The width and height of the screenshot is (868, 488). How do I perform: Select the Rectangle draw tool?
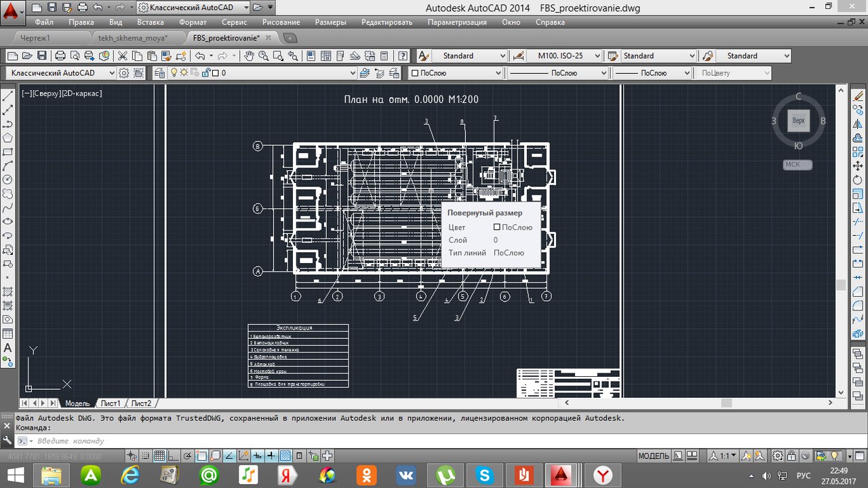(x=8, y=152)
